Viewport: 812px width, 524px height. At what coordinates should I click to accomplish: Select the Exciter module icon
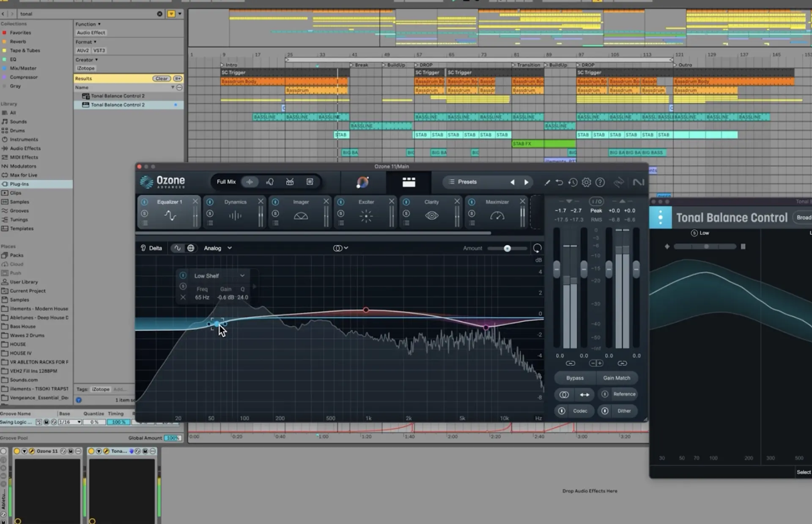366,216
